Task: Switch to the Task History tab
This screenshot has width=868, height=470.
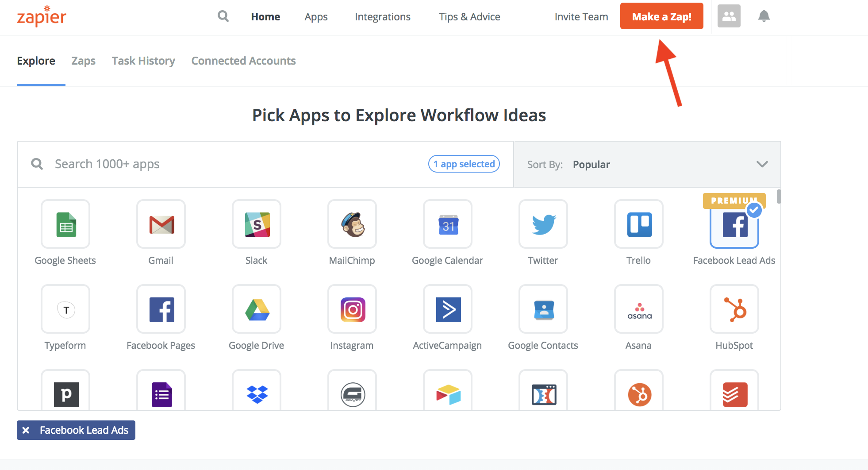Action: 143,61
